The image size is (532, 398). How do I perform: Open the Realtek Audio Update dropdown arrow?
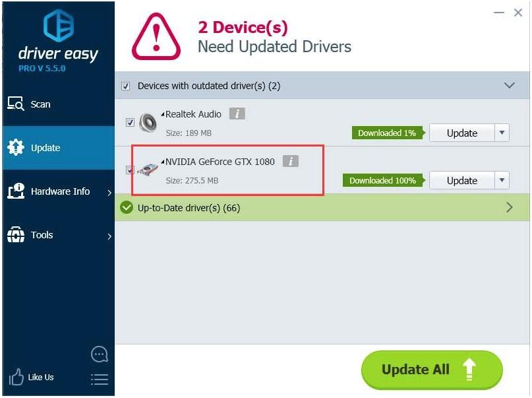(502, 133)
